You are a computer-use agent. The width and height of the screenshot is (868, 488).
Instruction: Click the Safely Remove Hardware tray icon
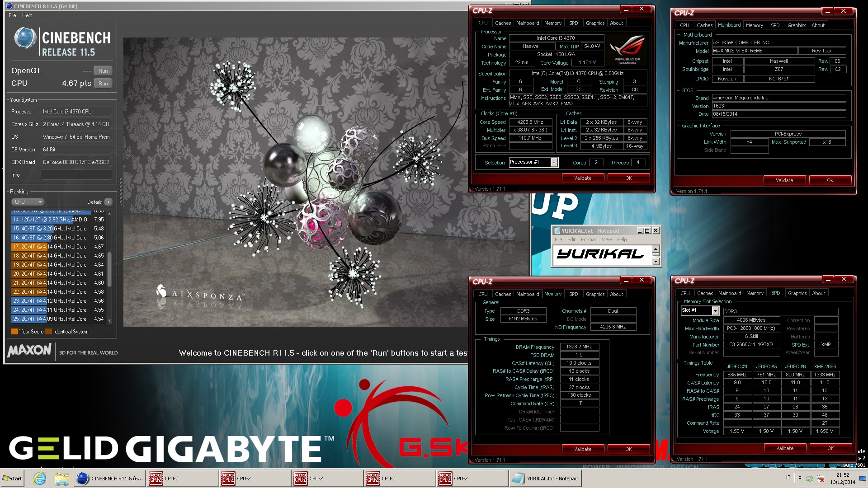[810, 479]
